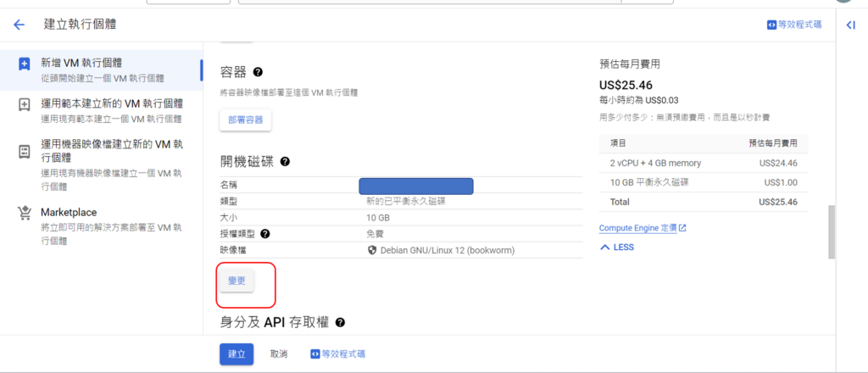Select 運用機器映像檔建立新的 VM 執行個體
Image resolution: width=868 pixels, height=373 pixels.
(110, 158)
